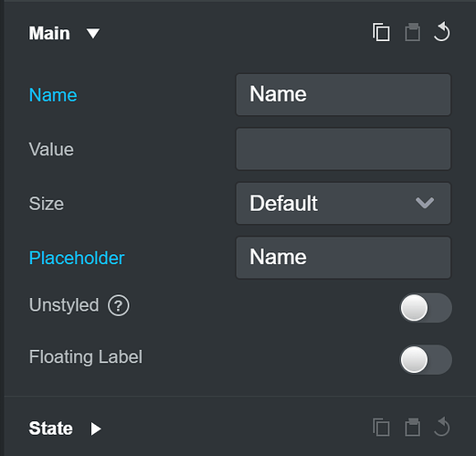Click the blue Name label
The height and width of the screenshot is (456, 476).
[x=53, y=95]
